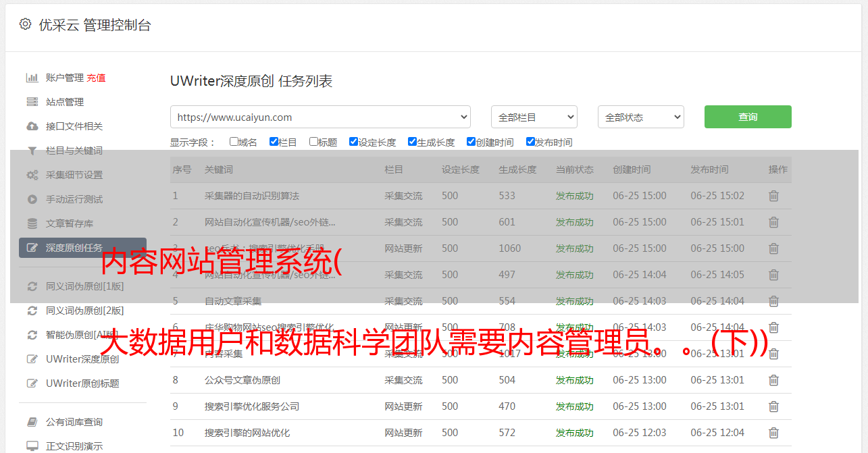Open the site URL dropdown
The image size is (868, 453).
[320, 117]
